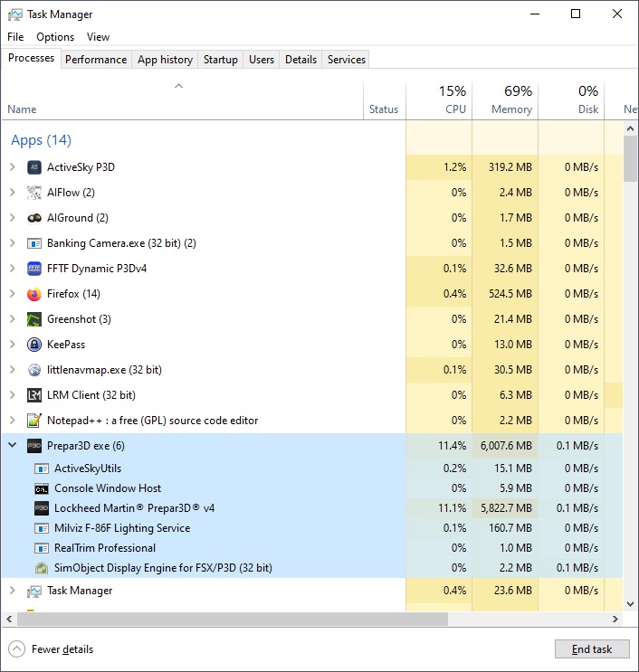639x672 pixels.
Task: Expand the littlenavmap.exe process group
Action: pos(13,369)
